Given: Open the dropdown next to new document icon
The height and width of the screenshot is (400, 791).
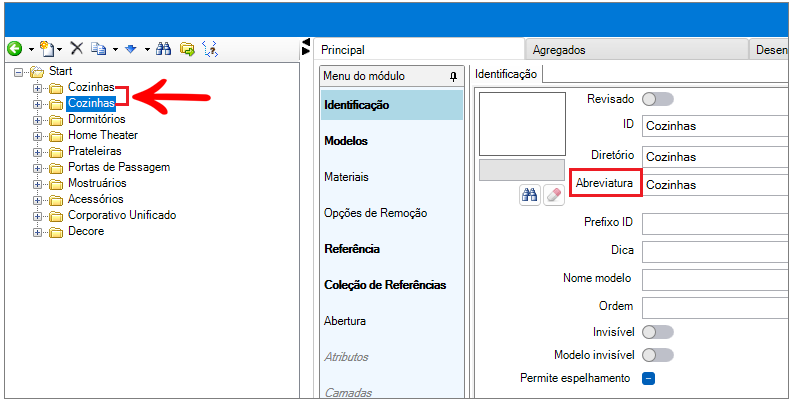Looking at the screenshot, I should click(60, 49).
